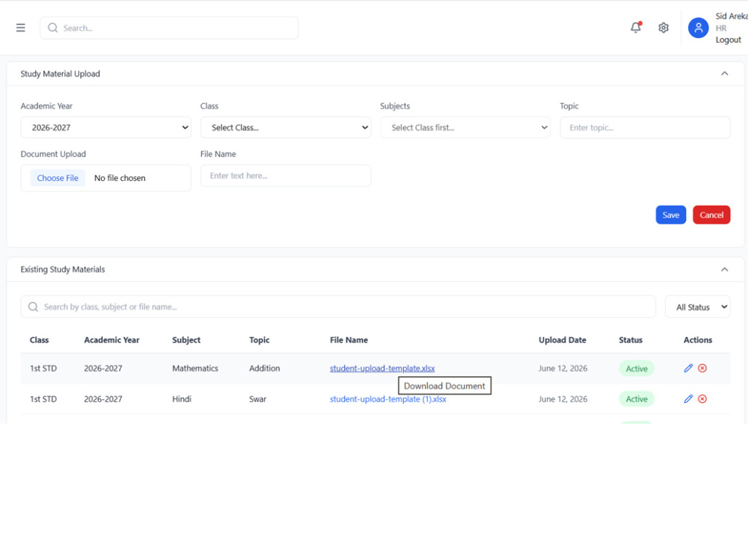Click the Topic column header
The image size is (748, 560).
[259, 339]
